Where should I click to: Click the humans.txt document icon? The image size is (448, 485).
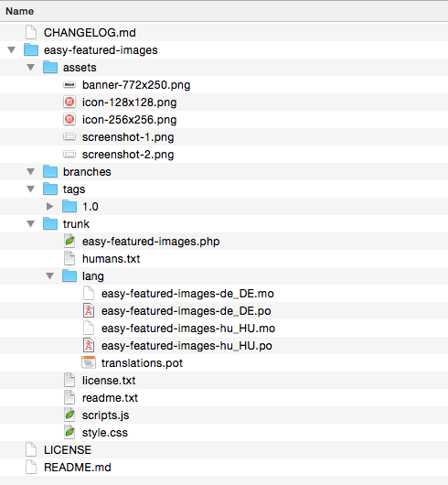tap(69, 258)
